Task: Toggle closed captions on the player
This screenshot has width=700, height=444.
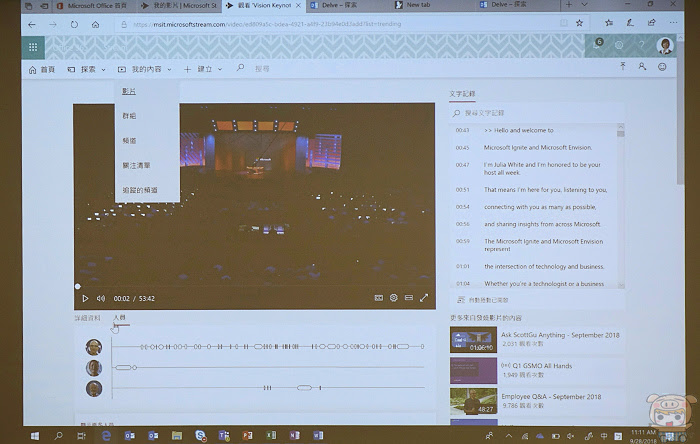Action: click(x=379, y=298)
